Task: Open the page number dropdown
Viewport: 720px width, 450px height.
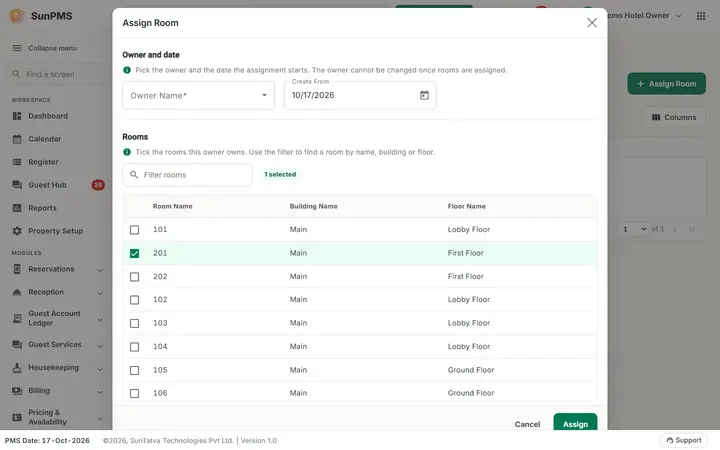Action: pos(634,229)
